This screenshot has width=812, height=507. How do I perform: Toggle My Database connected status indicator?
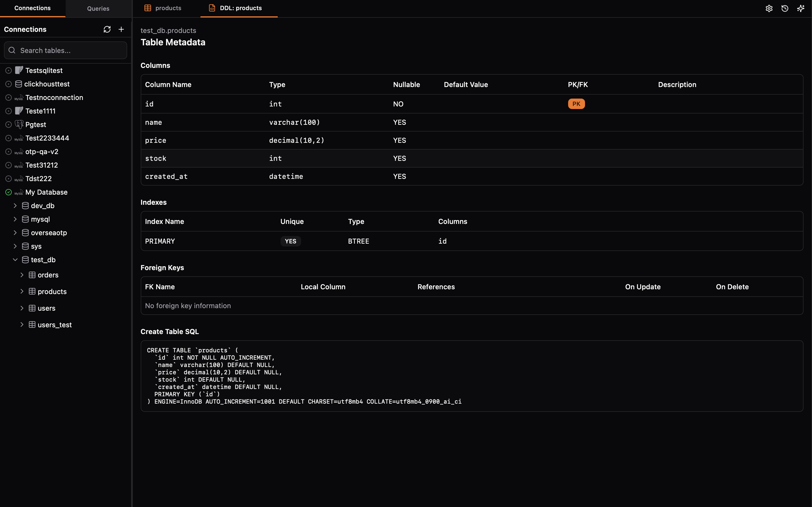tap(9, 192)
